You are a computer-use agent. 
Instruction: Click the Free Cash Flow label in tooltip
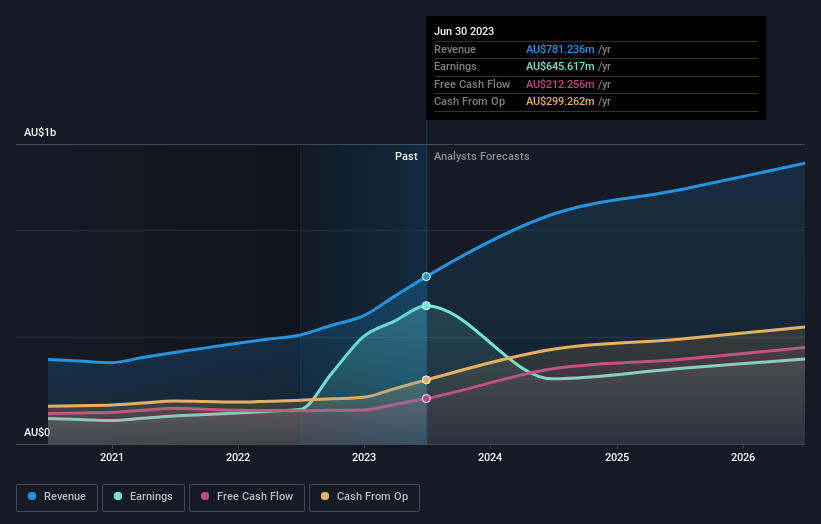[x=472, y=84]
